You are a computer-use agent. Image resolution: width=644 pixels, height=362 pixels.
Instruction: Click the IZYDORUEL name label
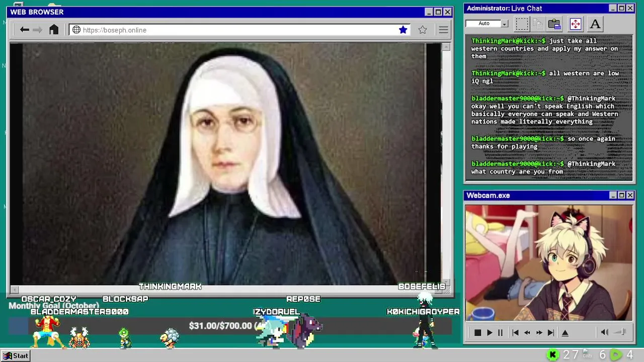tap(277, 312)
